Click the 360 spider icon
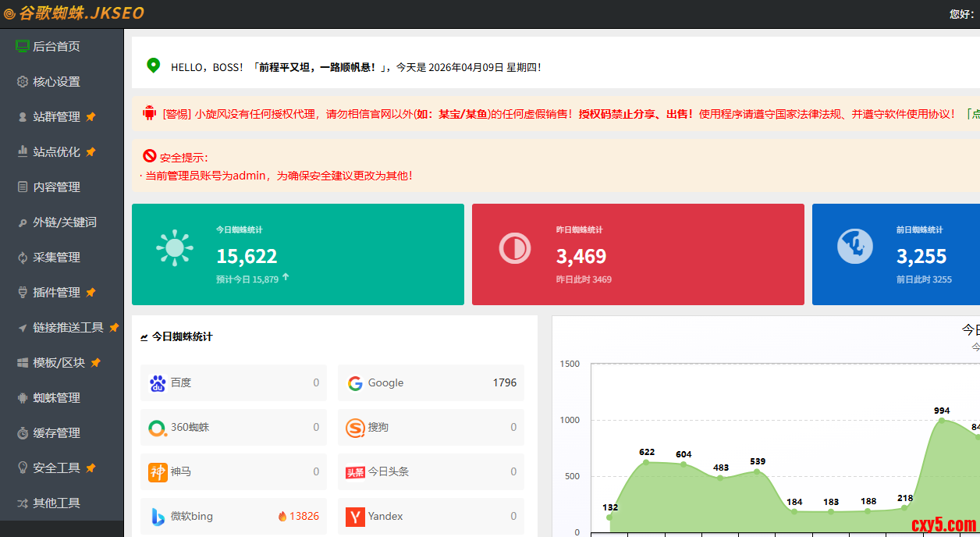Image resolution: width=980 pixels, height=537 pixels. [x=158, y=428]
